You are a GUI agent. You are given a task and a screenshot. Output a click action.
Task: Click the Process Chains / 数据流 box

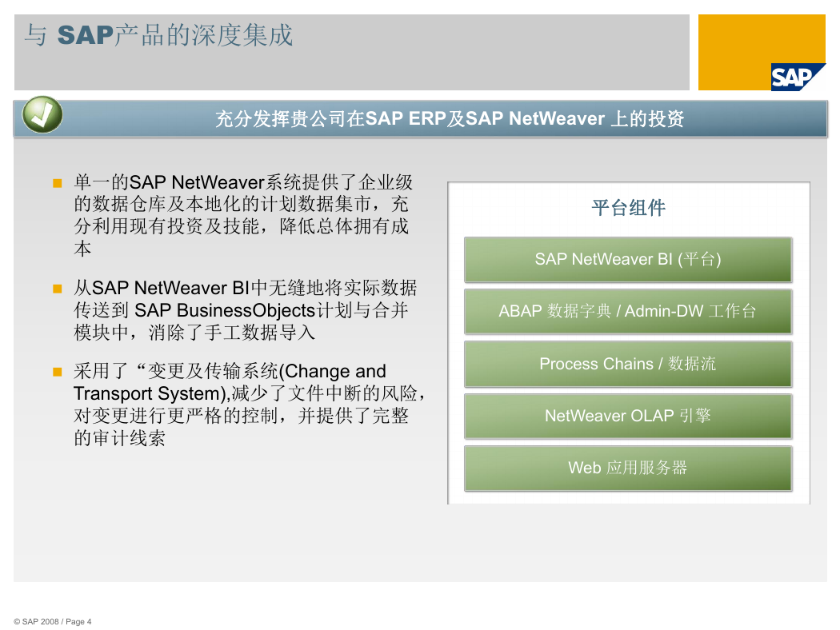pos(628,364)
